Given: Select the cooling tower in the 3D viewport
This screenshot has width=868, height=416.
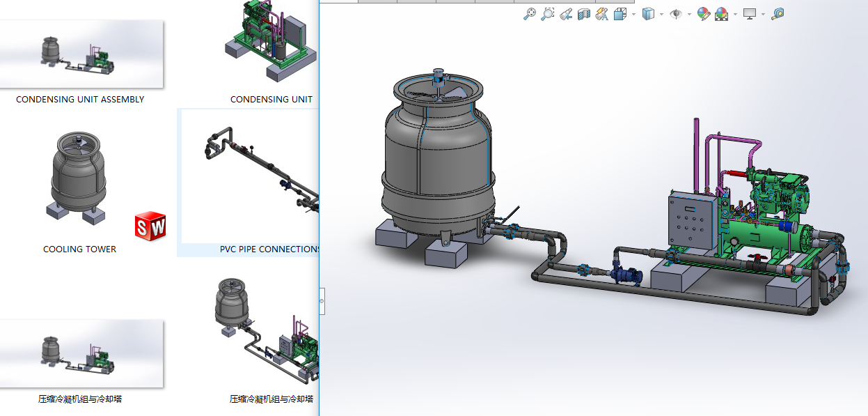Looking at the screenshot, I should coord(439,160).
